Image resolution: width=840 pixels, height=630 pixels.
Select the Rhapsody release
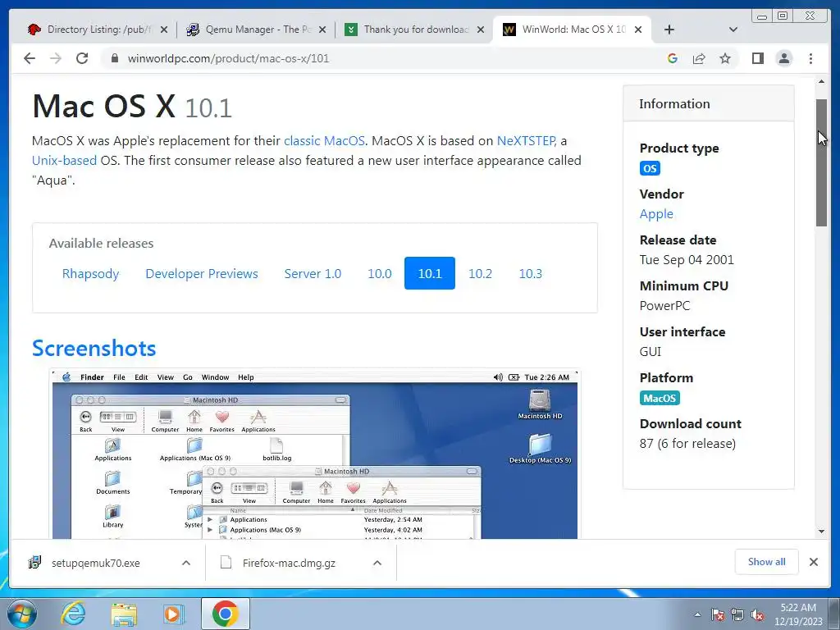pos(90,274)
